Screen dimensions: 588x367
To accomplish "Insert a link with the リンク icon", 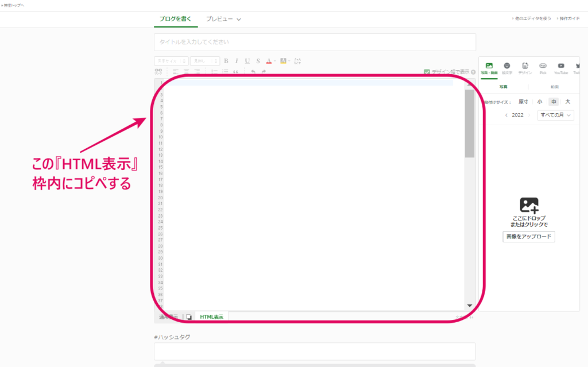I will (x=158, y=71).
